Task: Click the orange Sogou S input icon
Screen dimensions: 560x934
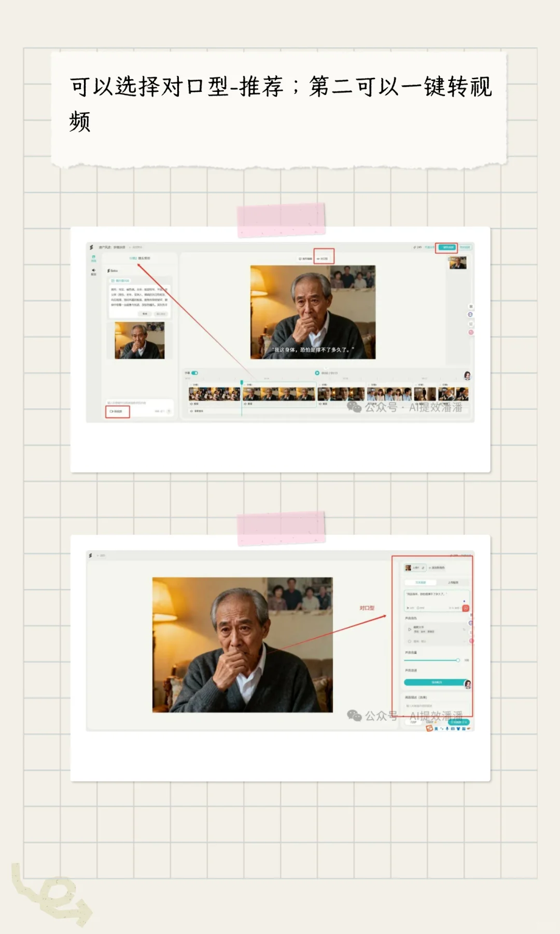Action: click(x=429, y=729)
